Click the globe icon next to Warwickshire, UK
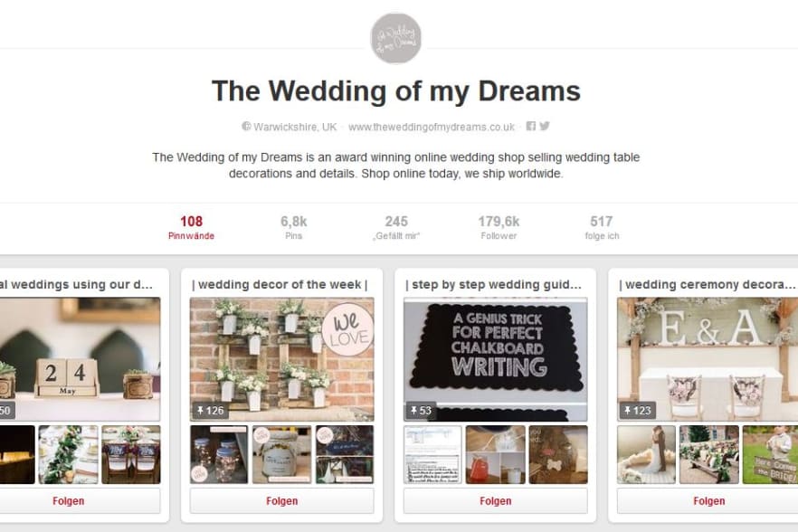The height and width of the screenshot is (532, 798). click(x=246, y=127)
